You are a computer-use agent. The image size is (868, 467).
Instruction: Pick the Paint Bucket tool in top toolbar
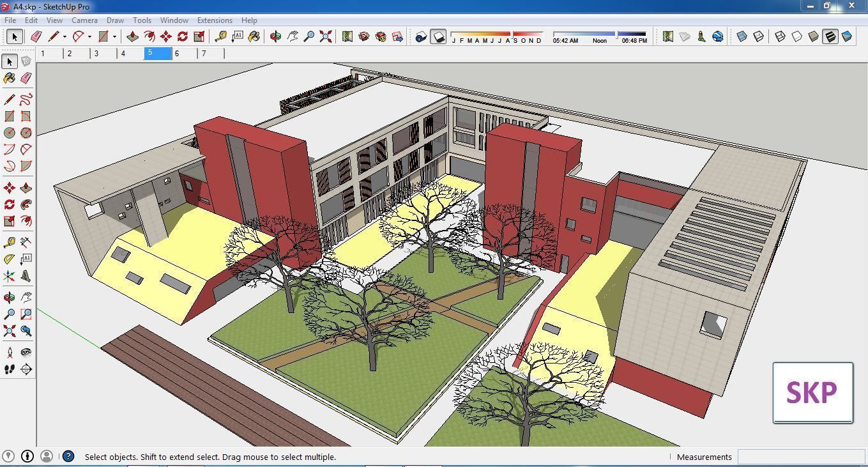[254, 36]
